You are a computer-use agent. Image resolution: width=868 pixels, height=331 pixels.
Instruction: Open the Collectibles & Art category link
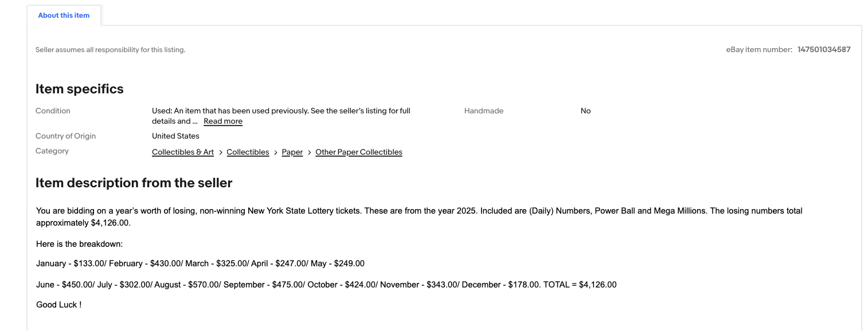pos(183,152)
